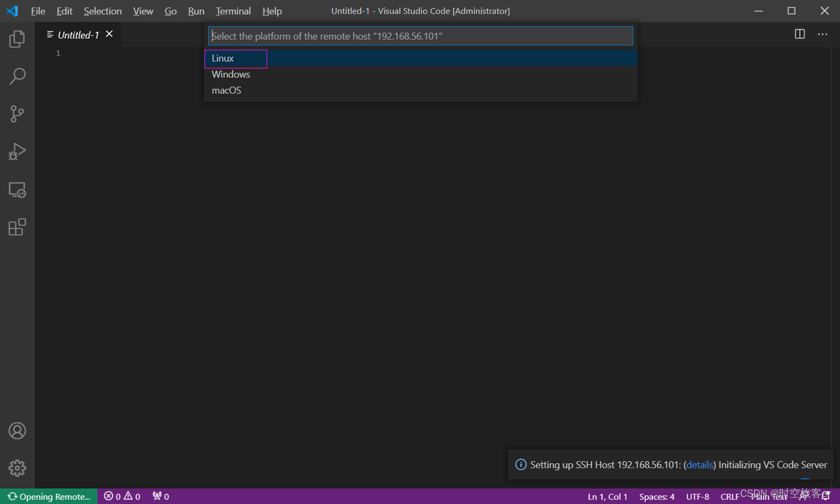Viewport: 840px width, 504px height.
Task: Open the Go menu
Action: pos(171,11)
